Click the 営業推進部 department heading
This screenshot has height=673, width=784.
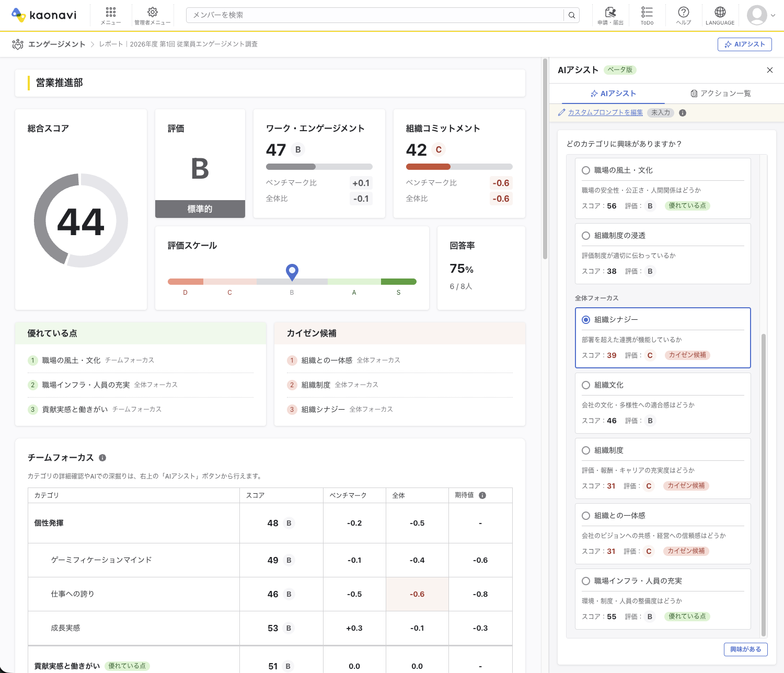pyautogui.click(x=60, y=83)
